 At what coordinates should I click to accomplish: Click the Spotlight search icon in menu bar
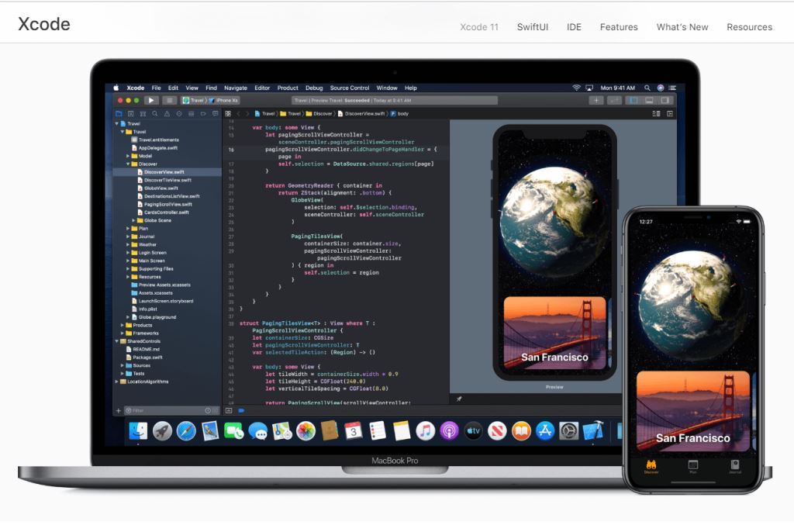point(647,88)
